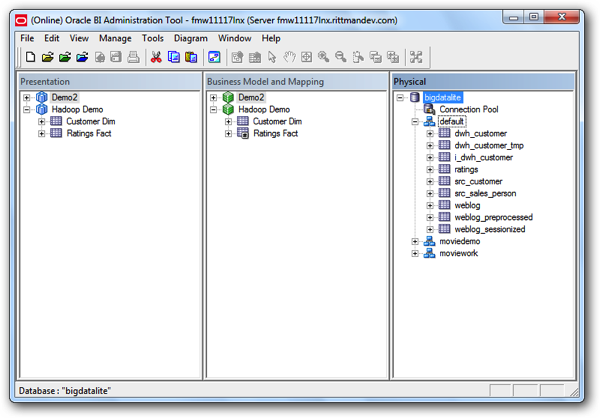Click the status bar text Database: "bigdatalite"

tap(65, 391)
